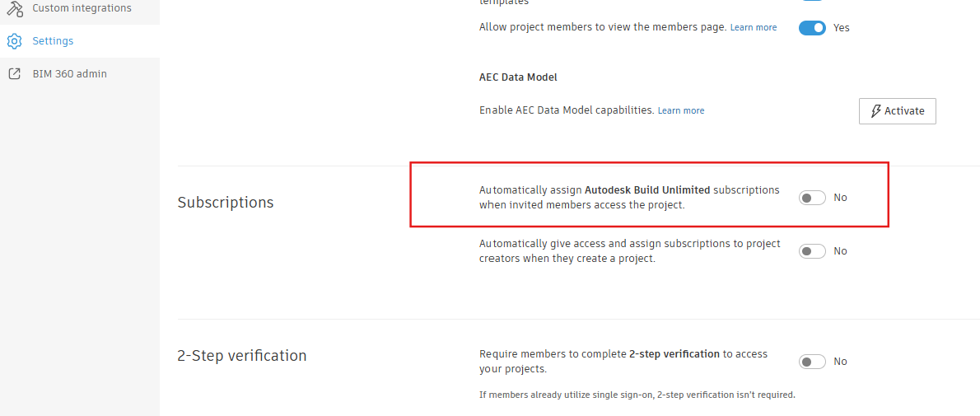The image size is (980, 416).
Task: Click the lightning bolt icon on Activate
Action: click(875, 111)
